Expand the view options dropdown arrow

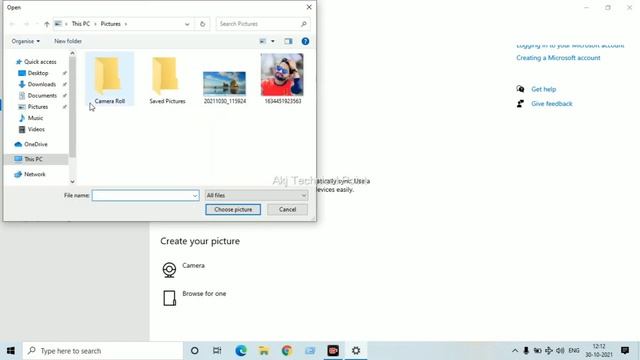click(273, 41)
